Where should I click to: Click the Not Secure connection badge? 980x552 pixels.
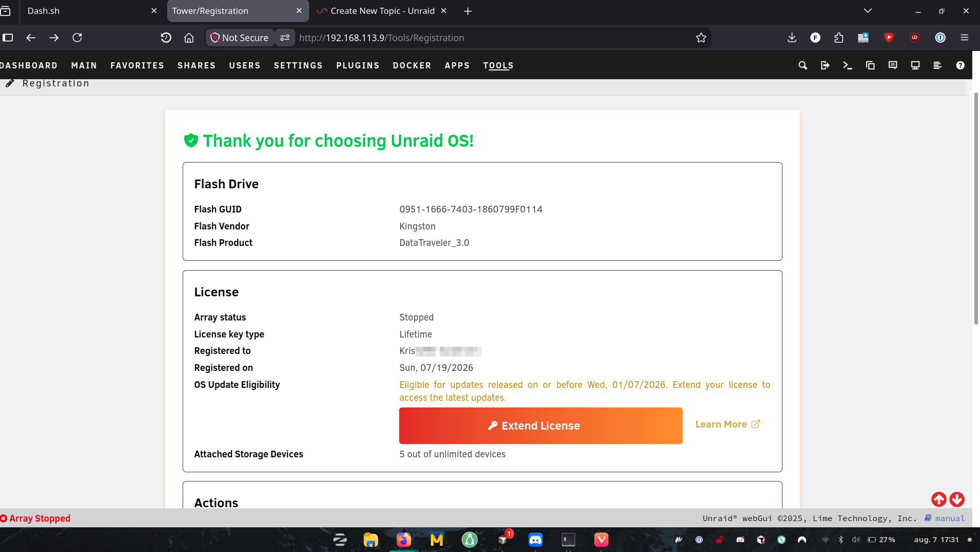point(240,38)
